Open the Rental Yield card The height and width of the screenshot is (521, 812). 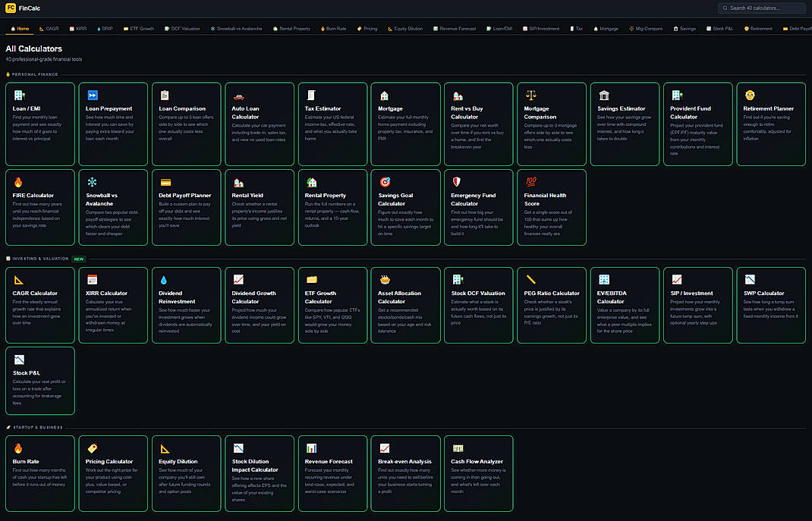(260, 208)
